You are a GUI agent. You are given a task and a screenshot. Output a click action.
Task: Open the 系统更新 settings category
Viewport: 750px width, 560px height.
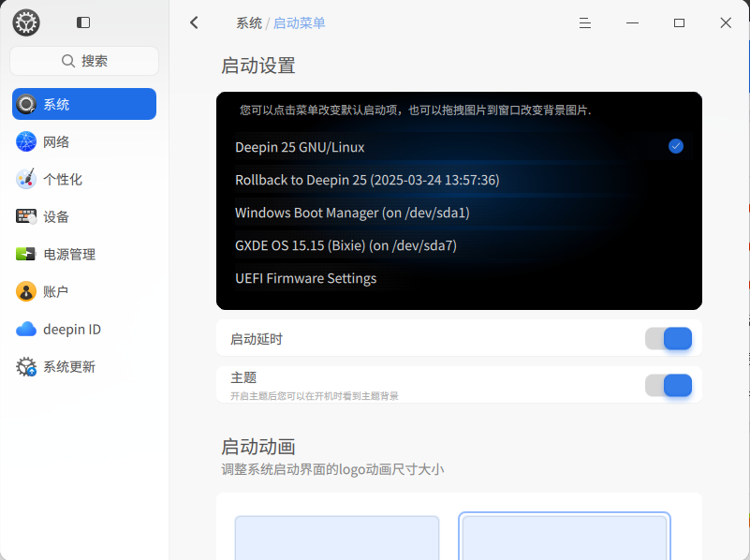pyautogui.click(x=84, y=367)
